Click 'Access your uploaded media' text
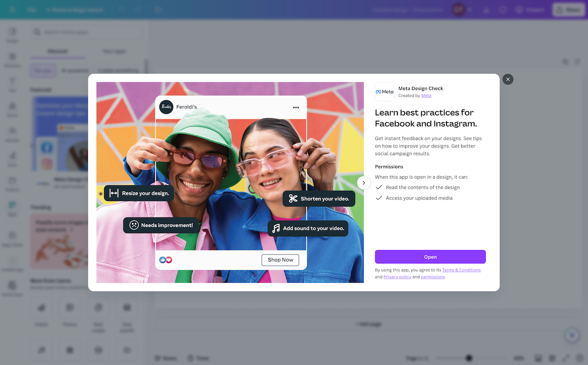The height and width of the screenshot is (365, 588). click(419, 198)
